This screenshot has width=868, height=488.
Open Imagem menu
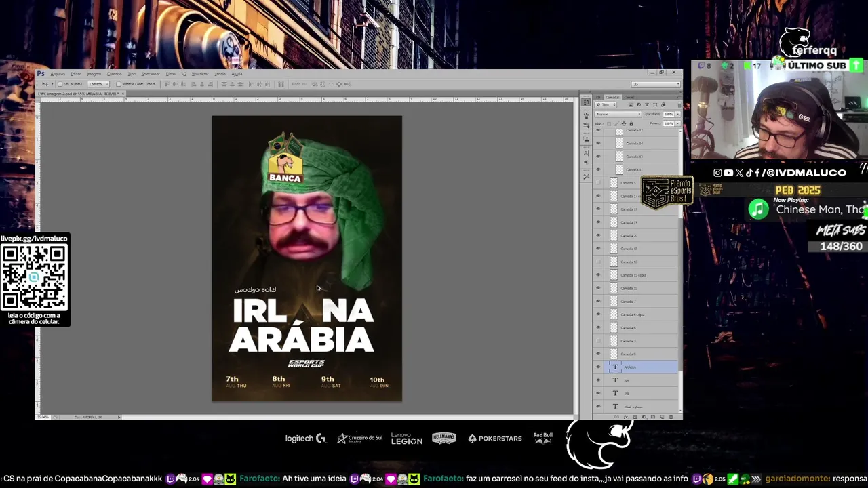coord(92,74)
